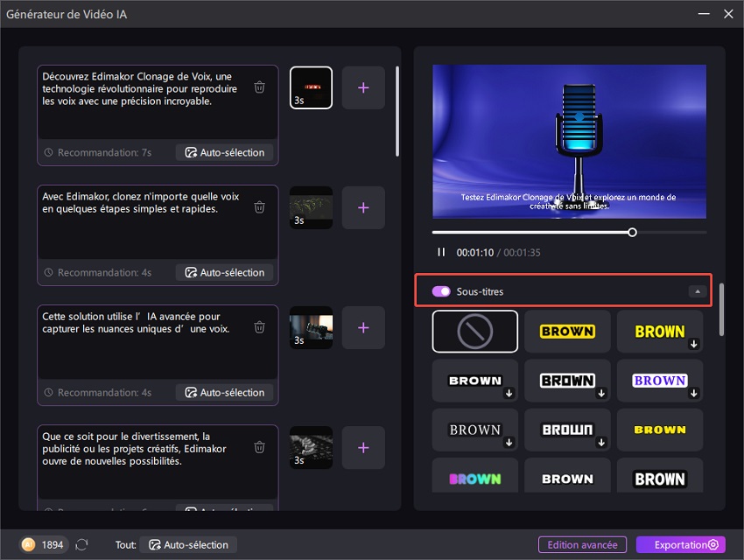Add a clip next to the first scene thumbnail

pyautogui.click(x=363, y=87)
